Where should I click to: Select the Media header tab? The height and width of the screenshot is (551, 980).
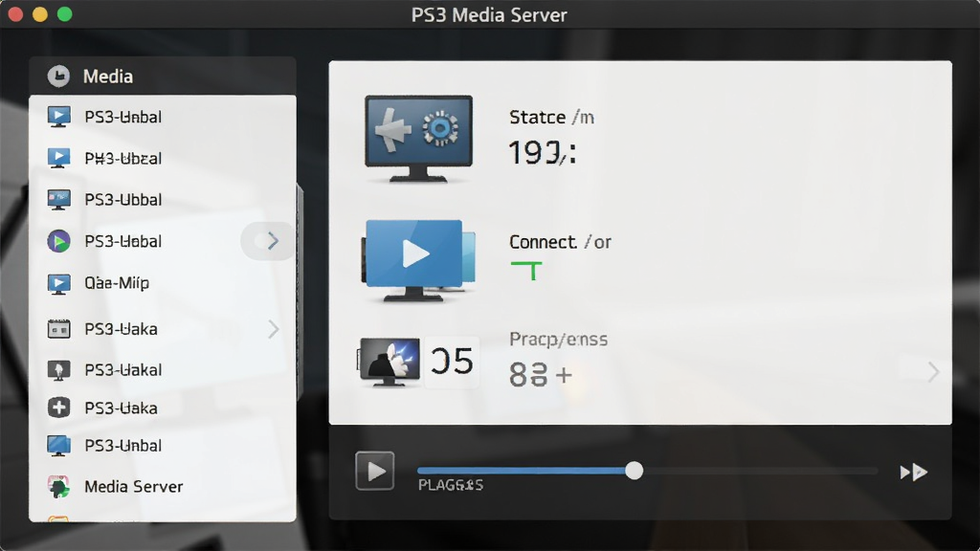click(x=163, y=77)
